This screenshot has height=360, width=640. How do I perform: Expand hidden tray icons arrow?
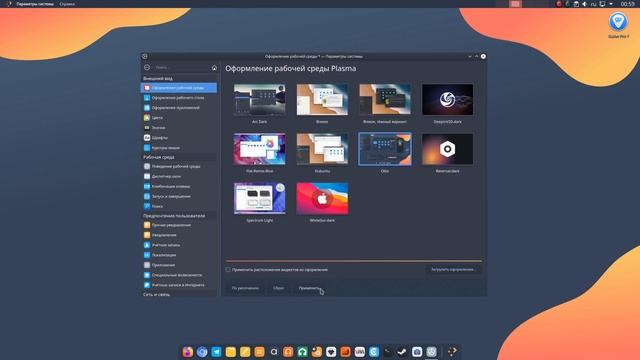click(x=611, y=4)
